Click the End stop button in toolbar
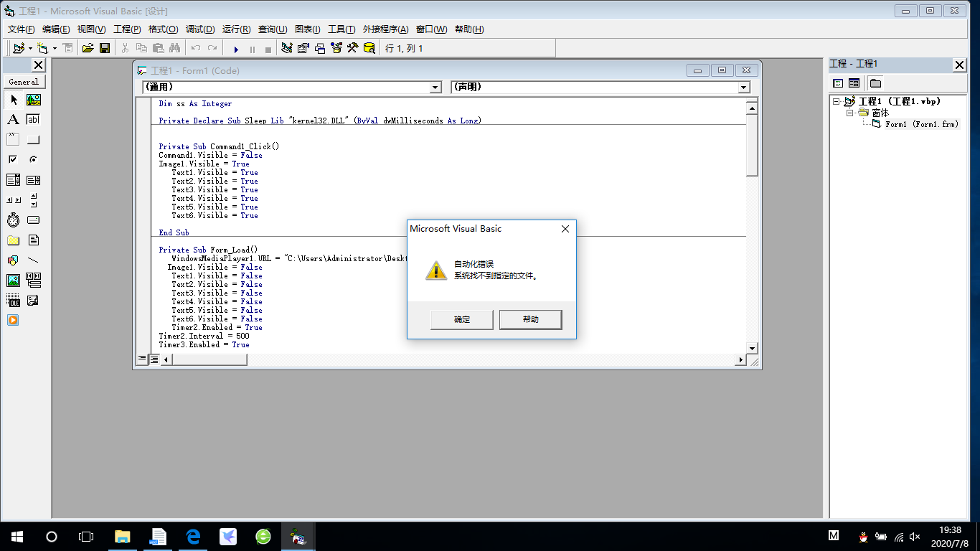980x551 pixels. 268,49
